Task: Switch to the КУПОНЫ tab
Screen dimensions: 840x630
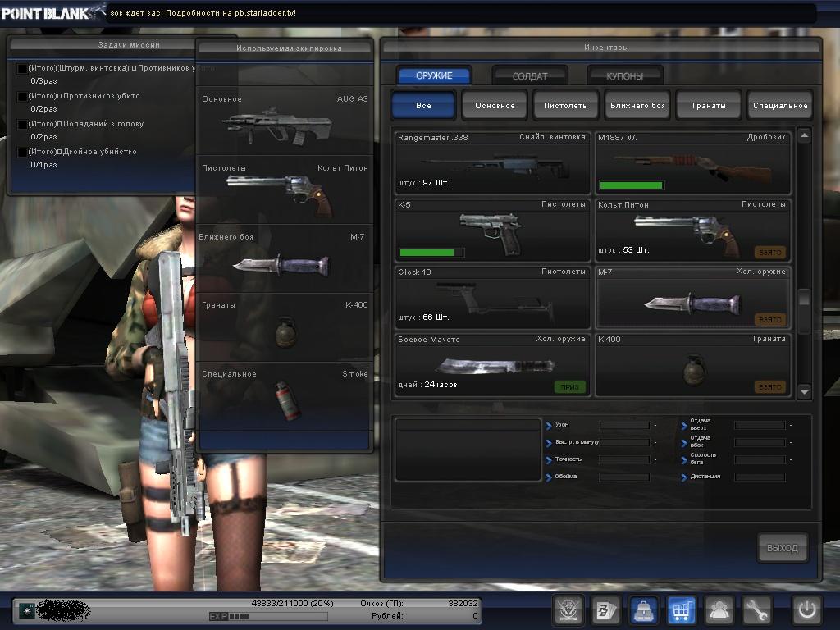Action: click(624, 76)
